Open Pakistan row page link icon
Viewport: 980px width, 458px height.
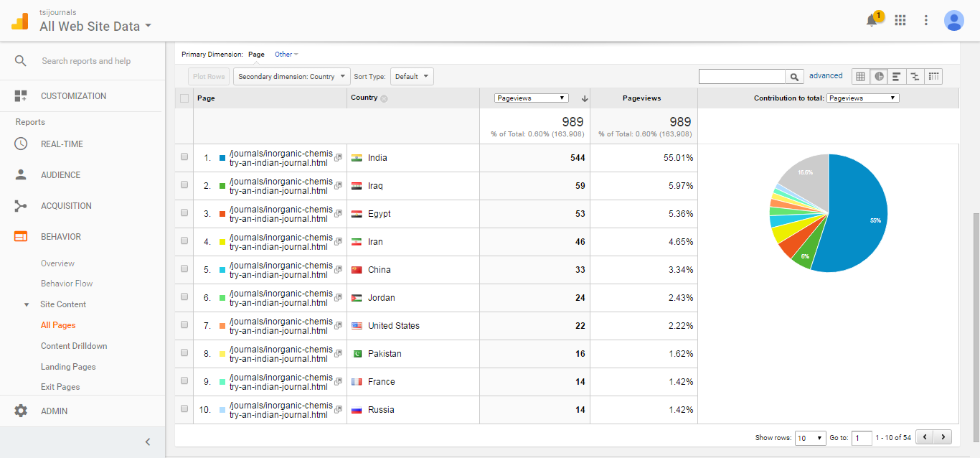[339, 353]
